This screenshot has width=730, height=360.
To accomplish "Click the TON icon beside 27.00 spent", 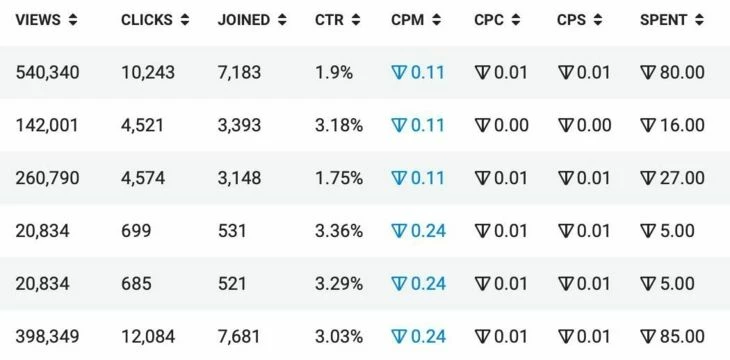I will (x=648, y=178).
